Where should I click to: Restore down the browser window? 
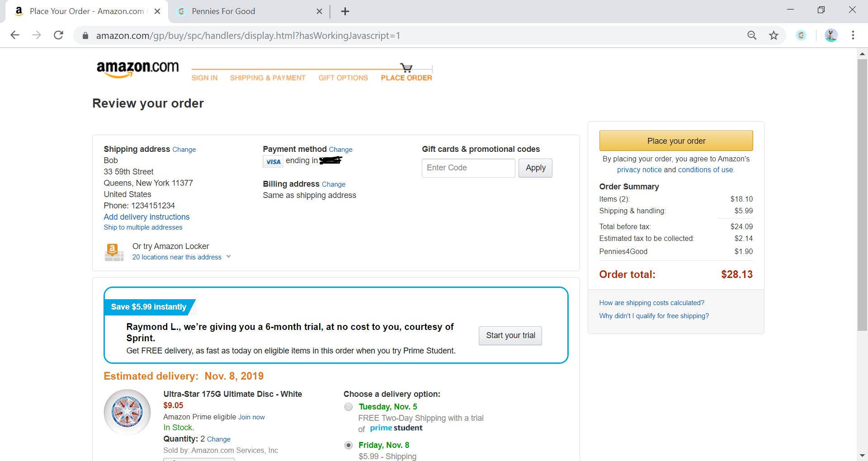pyautogui.click(x=821, y=10)
